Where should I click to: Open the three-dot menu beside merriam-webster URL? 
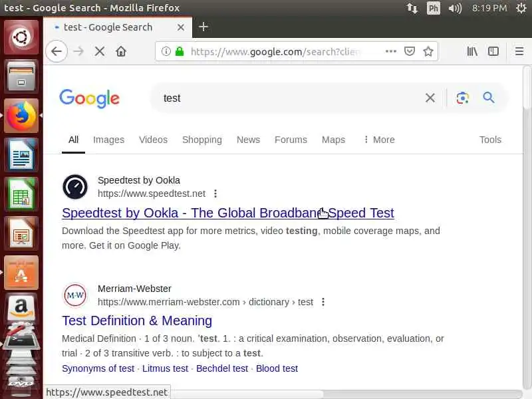(323, 302)
